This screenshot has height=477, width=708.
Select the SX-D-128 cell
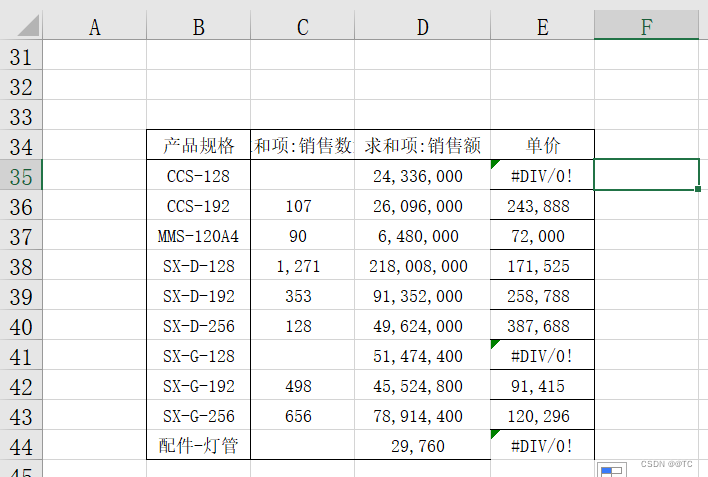point(199,266)
